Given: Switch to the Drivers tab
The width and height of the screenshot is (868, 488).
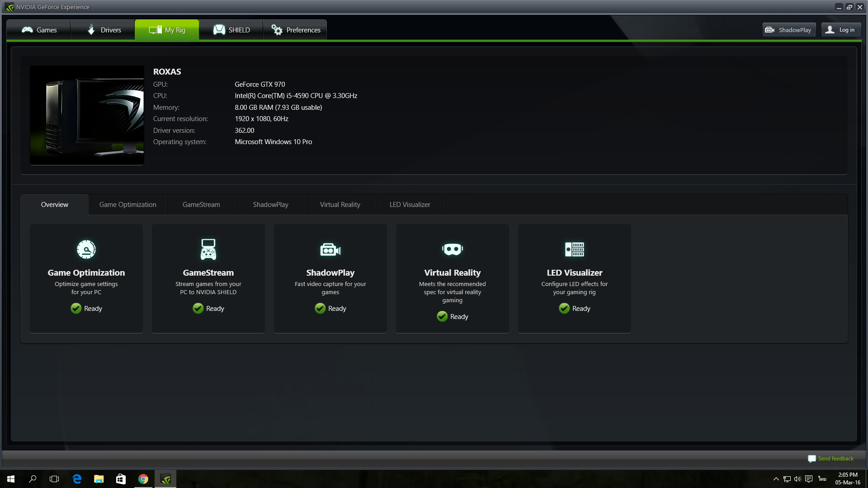Looking at the screenshot, I should (103, 30).
